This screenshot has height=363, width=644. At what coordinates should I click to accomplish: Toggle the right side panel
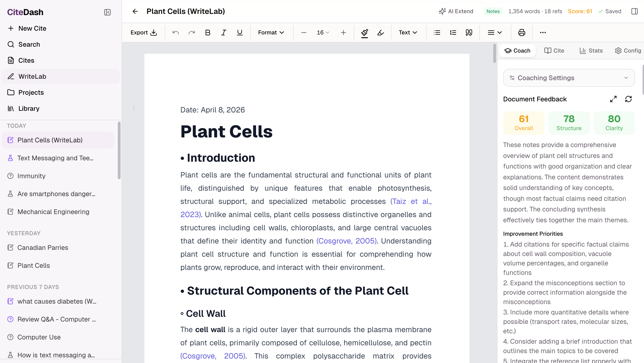tap(634, 11)
